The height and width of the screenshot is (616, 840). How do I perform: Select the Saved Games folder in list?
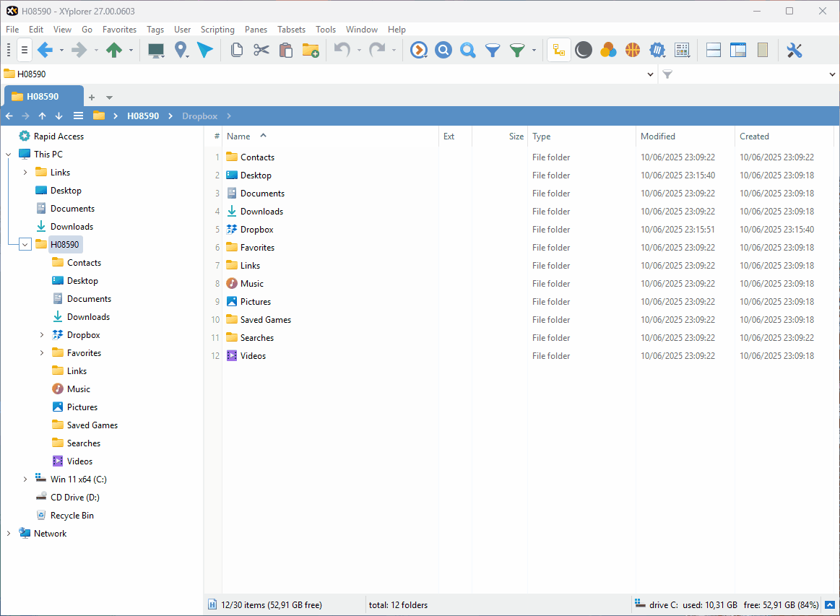(x=265, y=320)
